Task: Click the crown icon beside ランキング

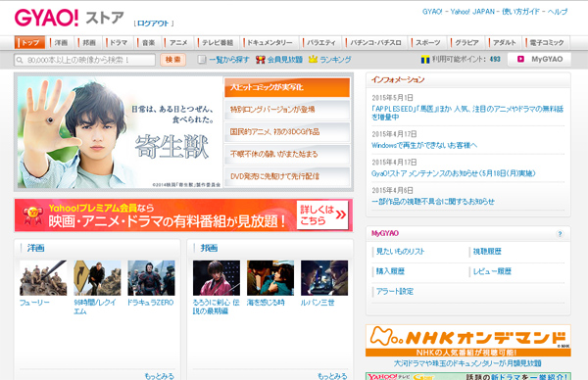Action: 313,59
